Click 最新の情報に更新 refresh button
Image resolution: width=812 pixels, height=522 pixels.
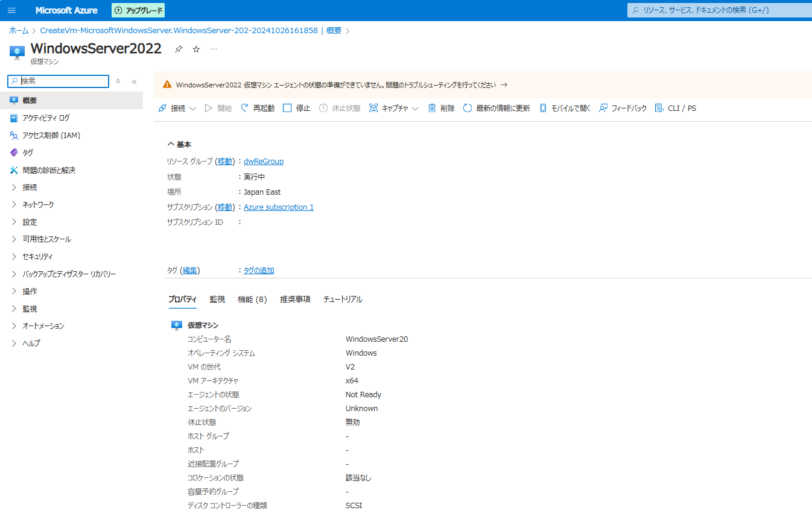[x=496, y=108]
